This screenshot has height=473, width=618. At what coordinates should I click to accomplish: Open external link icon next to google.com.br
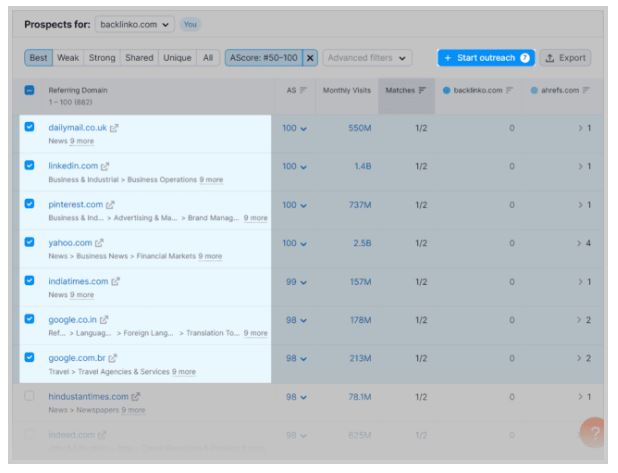click(113, 358)
